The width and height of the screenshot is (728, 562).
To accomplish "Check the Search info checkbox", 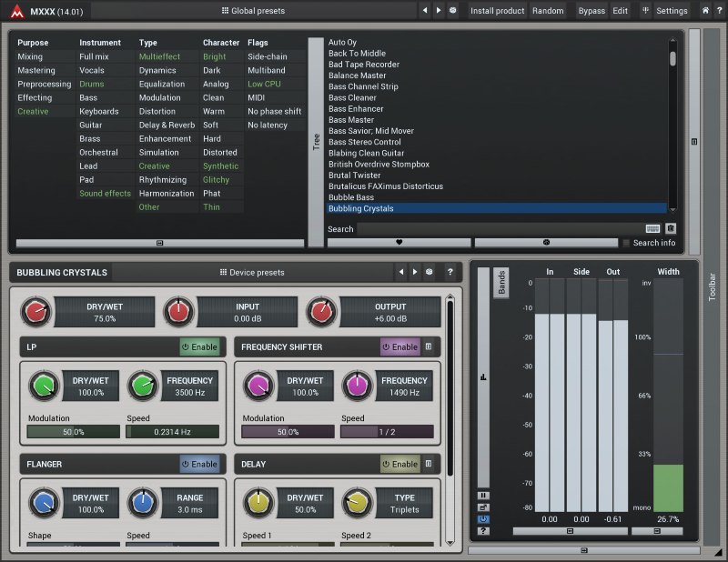I will (x=626, y=243).
